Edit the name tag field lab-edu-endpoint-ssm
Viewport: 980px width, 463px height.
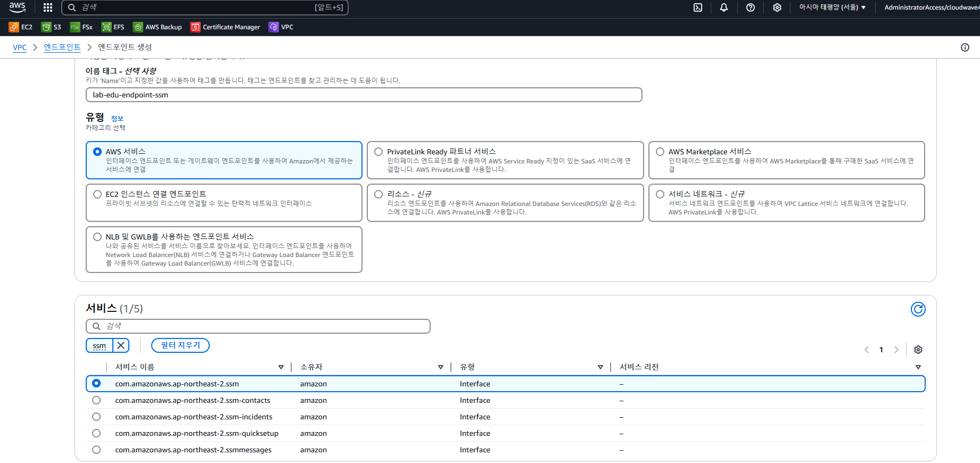(364, 95)
